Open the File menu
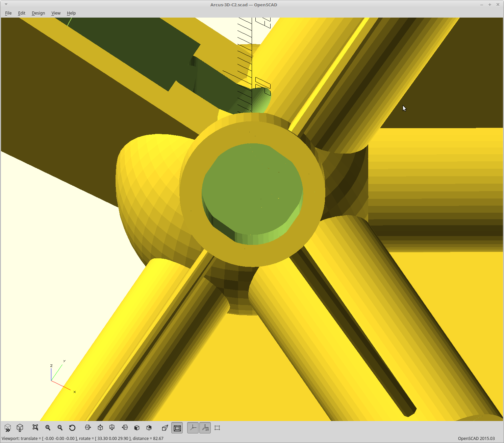Image resolution: width=504 pixels, height=443 pixels. pos(8,13)
